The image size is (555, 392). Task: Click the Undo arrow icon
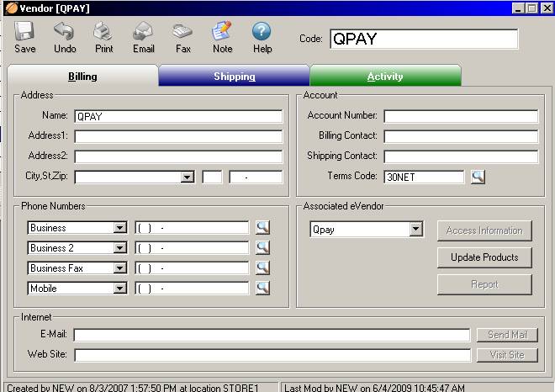(65, 31)
